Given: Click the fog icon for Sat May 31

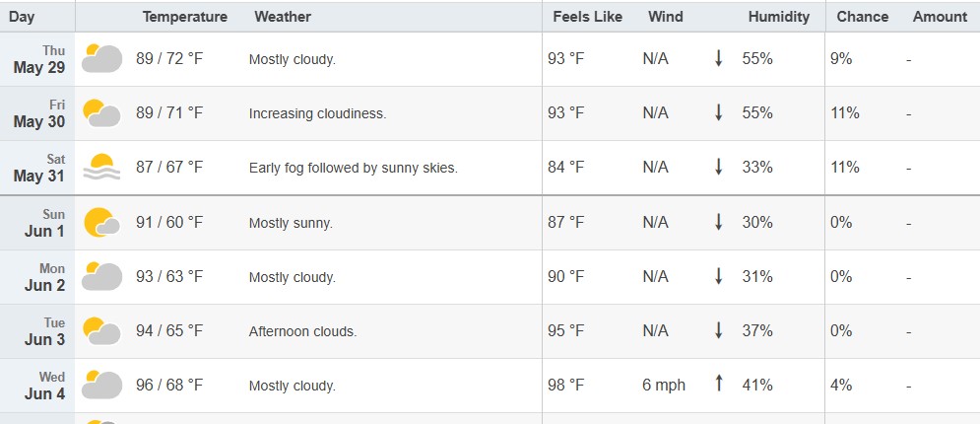Looking at the screenshot, I should point(101,167).
